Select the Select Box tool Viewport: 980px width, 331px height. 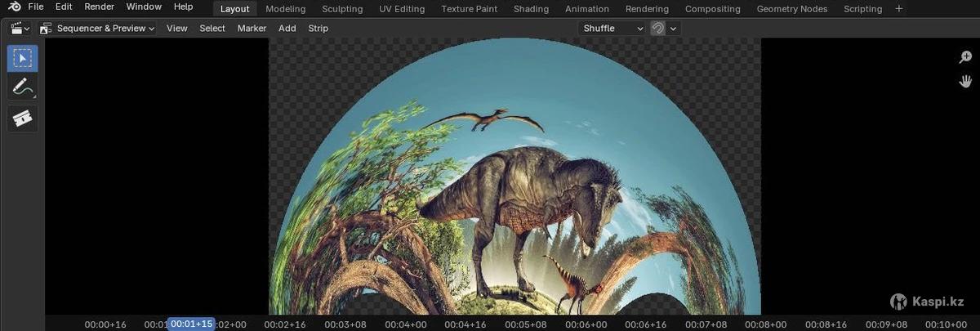pos(22,58)
